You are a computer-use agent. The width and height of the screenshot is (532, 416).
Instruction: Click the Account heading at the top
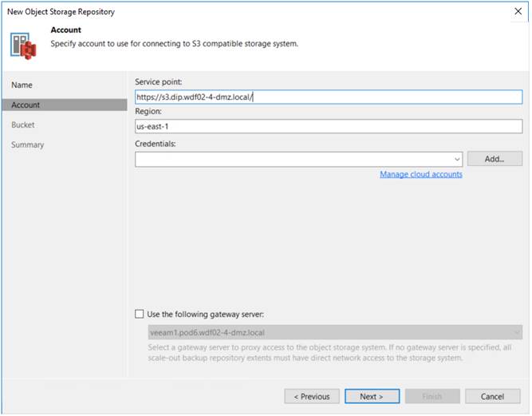coord(66,30)
